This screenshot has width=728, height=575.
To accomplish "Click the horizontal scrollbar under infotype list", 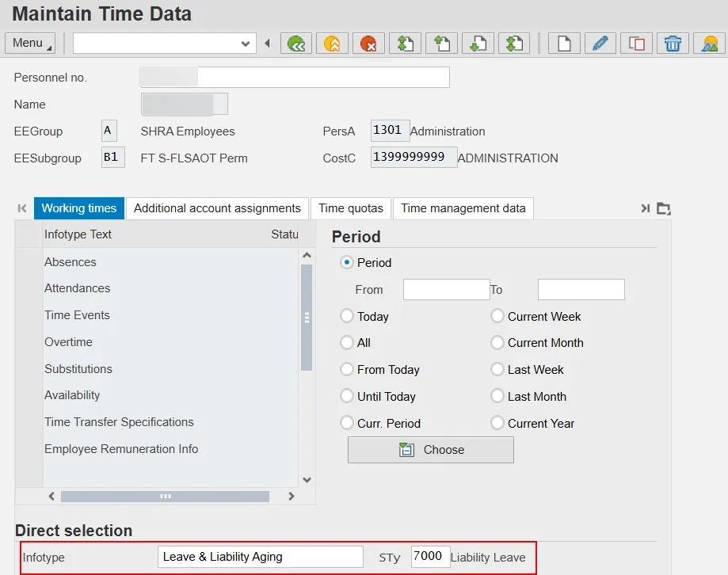I will pyautogui.click(x=165, y=497).
